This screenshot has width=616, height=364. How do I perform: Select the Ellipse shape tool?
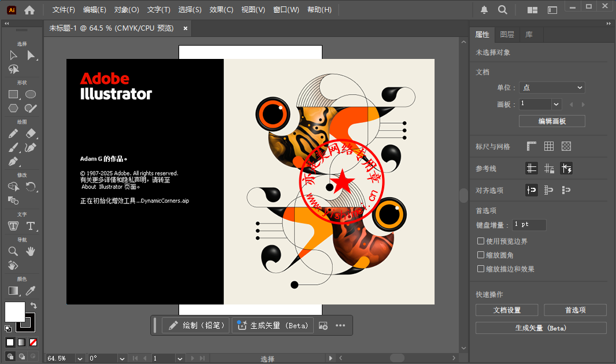click(x=31, y=94)
